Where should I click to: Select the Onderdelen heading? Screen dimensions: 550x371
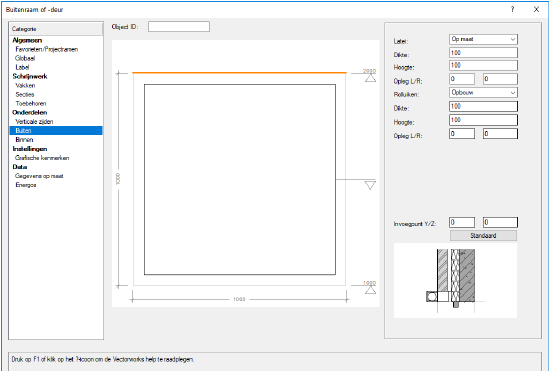coord(29,113)
